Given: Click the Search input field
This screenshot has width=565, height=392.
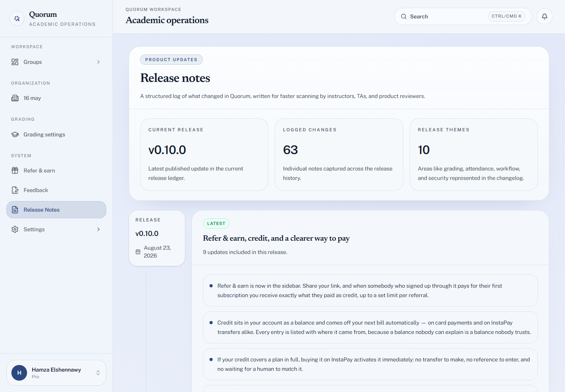Looking at the screenshot, I should tap(463, 16).
